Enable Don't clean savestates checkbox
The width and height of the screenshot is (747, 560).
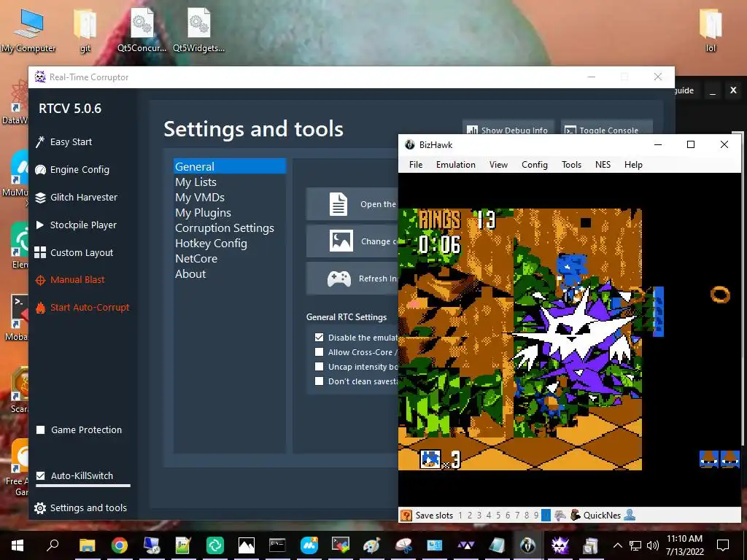(x=320, y=381)
